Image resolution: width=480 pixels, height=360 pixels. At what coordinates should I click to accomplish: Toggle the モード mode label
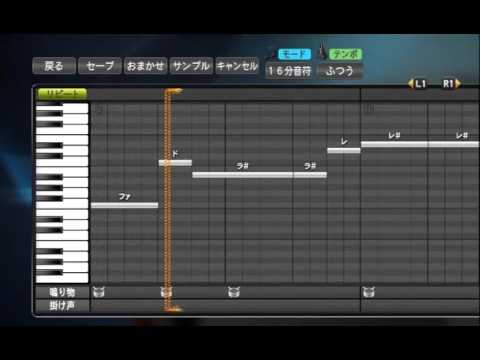coord(294,54)
